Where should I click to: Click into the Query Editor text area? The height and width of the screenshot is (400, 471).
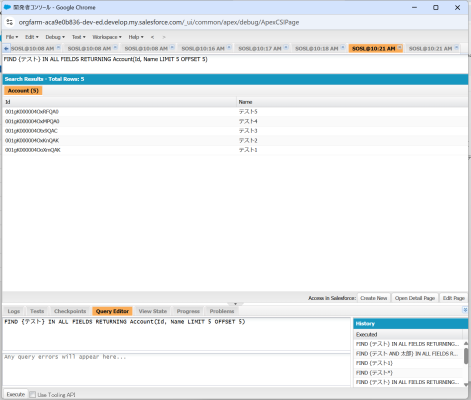[x=176, y=334]
